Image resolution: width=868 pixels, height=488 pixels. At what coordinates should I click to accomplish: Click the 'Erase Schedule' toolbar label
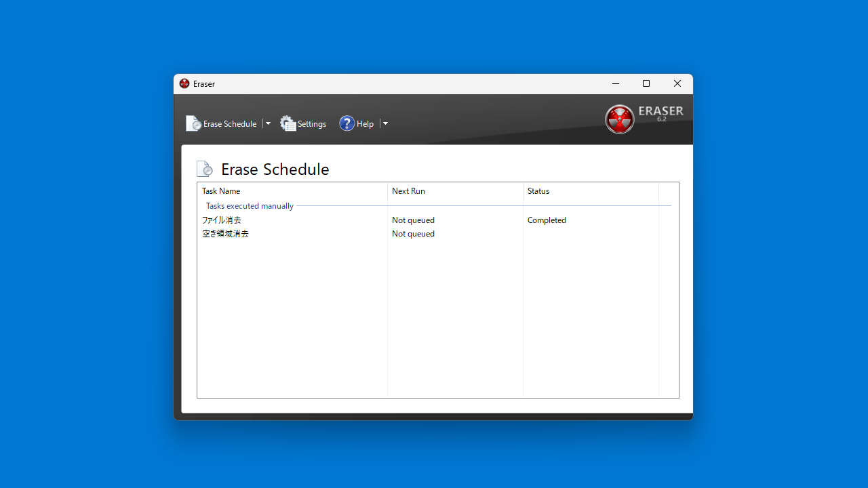point(230,124)
